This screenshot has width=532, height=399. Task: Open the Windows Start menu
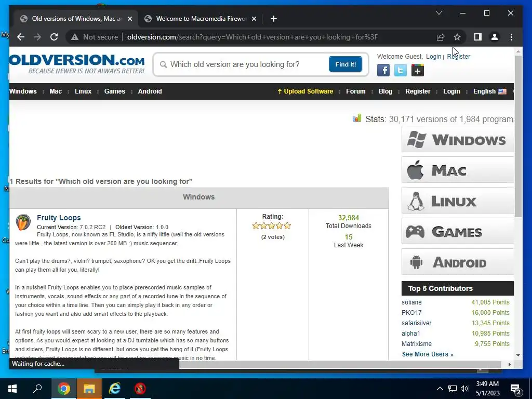[12, 389]
